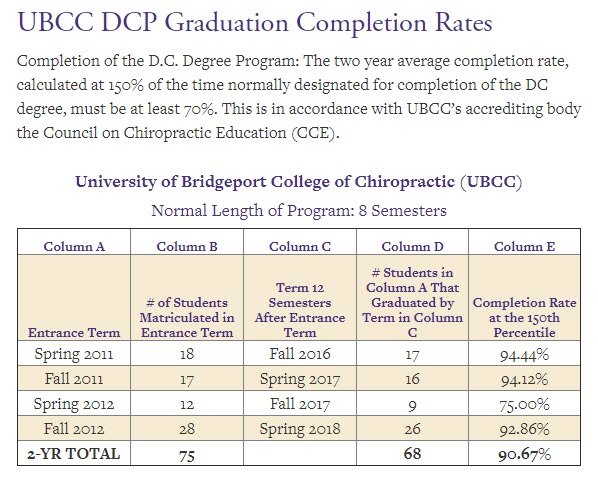Click the Entrance Term column label

coord(74,333)
